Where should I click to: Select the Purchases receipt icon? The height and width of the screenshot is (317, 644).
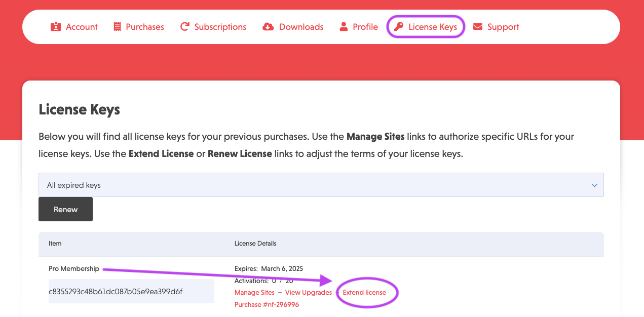[117, 26]
